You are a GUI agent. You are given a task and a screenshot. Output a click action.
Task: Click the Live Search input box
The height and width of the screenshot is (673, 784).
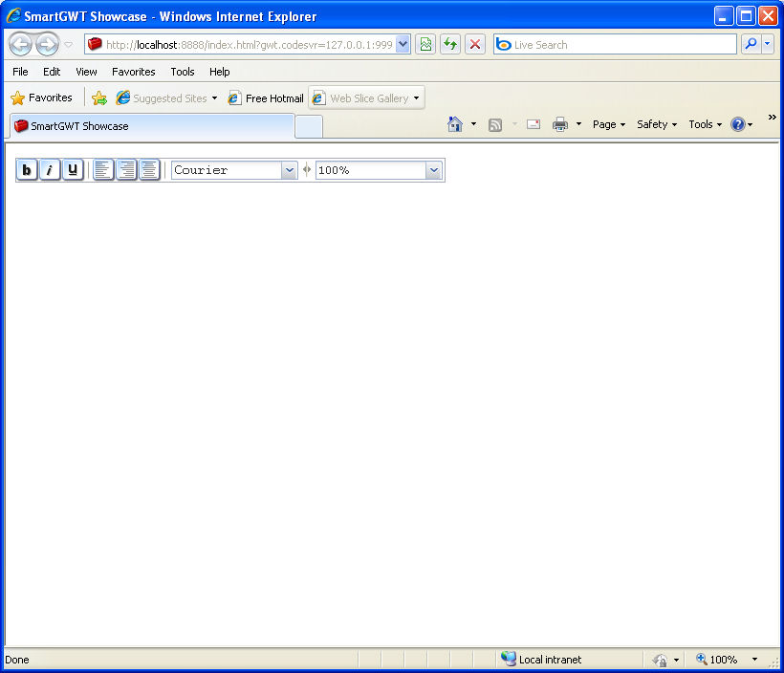[615, 45]
